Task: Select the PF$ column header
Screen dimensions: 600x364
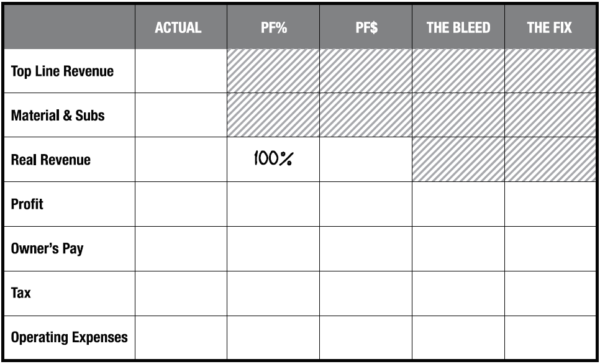Action: click(x=366, y=28)
